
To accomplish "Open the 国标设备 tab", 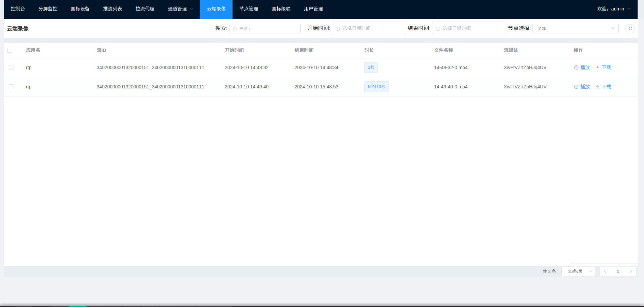I will (x=80, y=9).
